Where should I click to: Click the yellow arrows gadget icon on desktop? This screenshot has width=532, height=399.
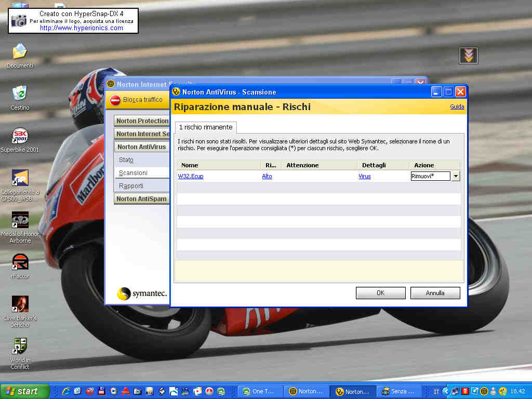point(468,55)
